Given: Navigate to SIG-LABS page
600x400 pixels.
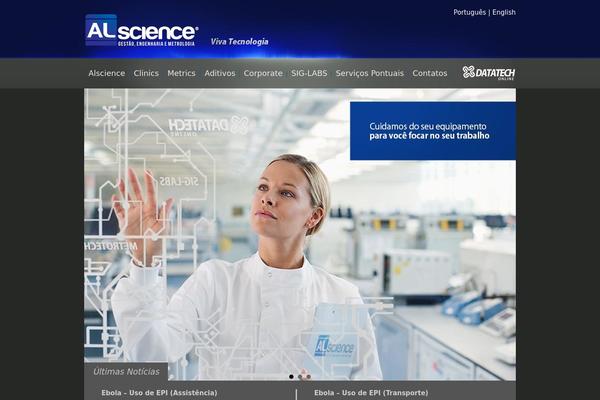Looking at the screenshot, I should tap(309, 73).
